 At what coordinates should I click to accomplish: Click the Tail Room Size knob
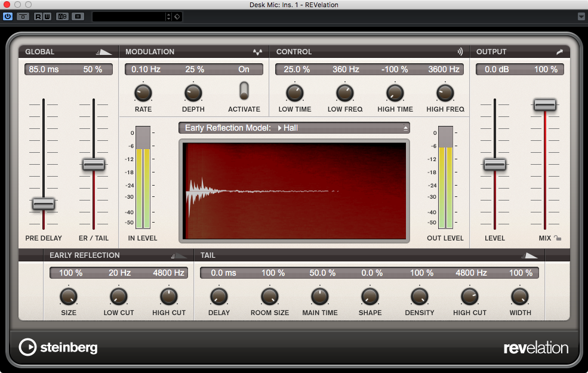pos(269,295)
